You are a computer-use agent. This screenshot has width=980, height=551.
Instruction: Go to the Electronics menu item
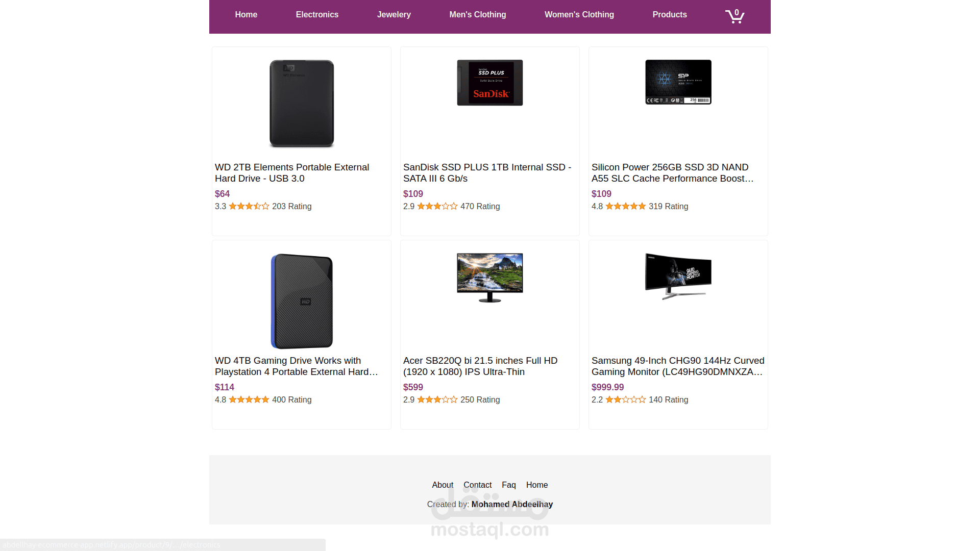[317, 15]
